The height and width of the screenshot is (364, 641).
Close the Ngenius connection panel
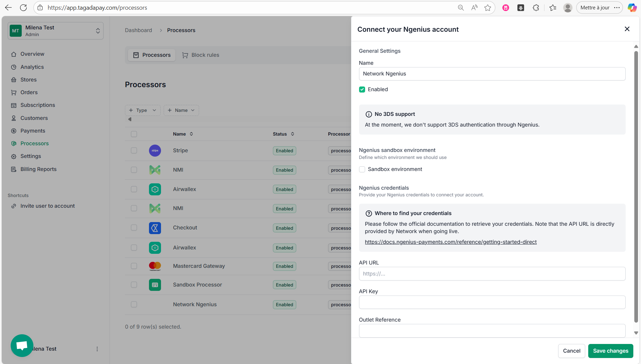[627, 29]
